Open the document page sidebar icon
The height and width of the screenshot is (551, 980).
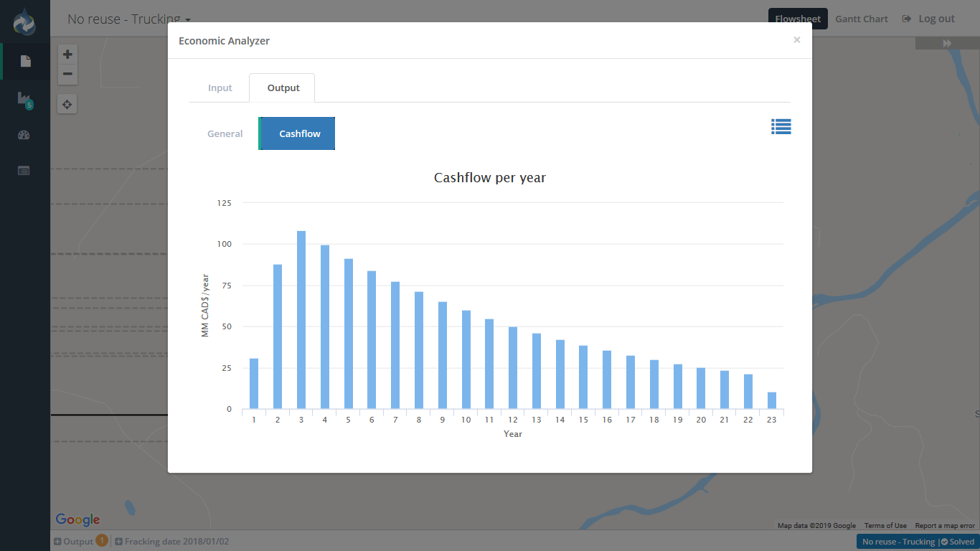[26, 61]
